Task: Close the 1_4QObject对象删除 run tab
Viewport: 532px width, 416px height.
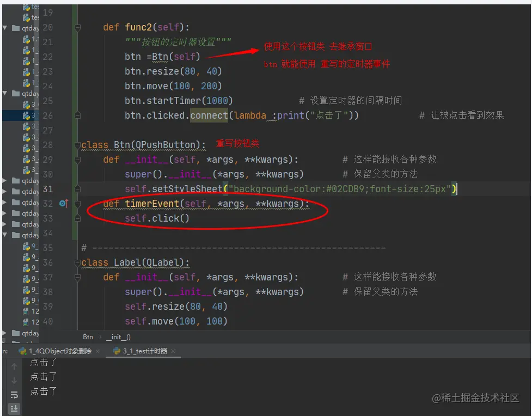Action: 97,351
